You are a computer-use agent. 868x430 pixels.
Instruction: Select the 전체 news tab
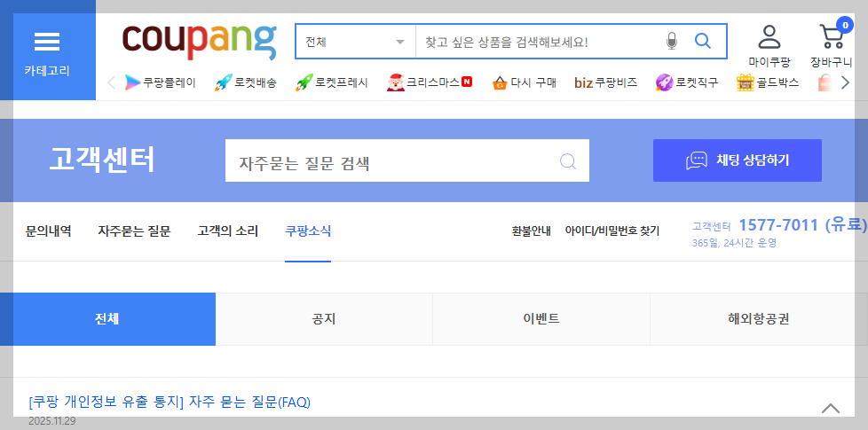click(x=107, y=319)
